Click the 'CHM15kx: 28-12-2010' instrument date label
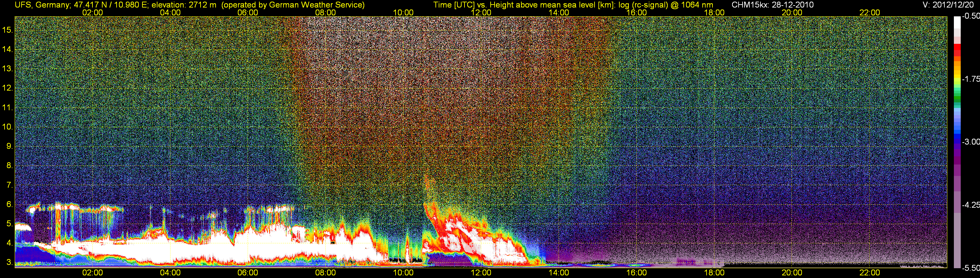Screen dimensions: 980x278 point(773,5)
